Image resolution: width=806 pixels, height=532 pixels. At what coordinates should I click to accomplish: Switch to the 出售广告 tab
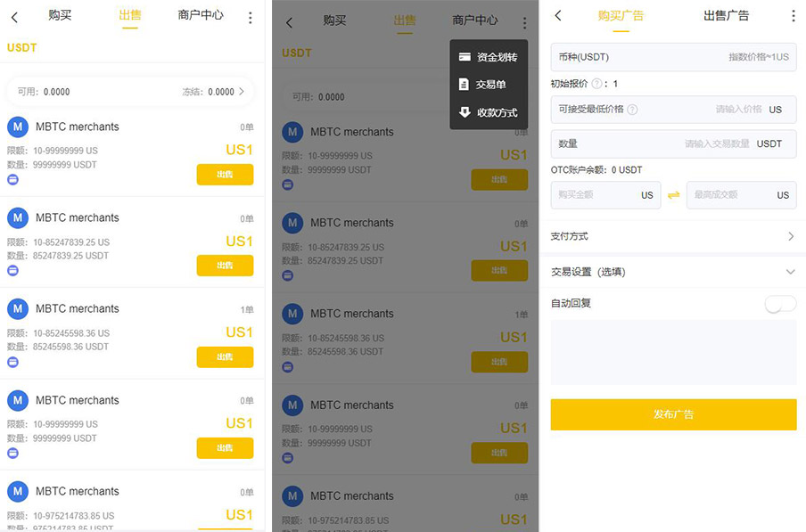(726, 16)
